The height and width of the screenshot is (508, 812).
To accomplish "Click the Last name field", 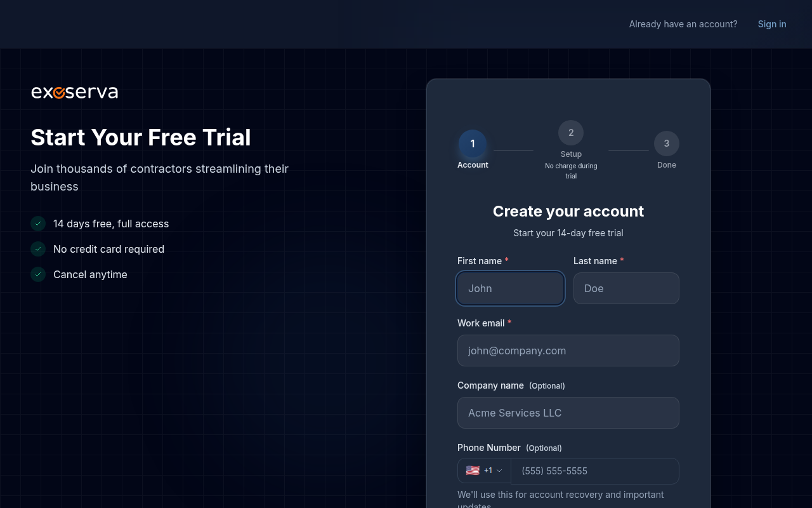I will click(x=626, y=288).
